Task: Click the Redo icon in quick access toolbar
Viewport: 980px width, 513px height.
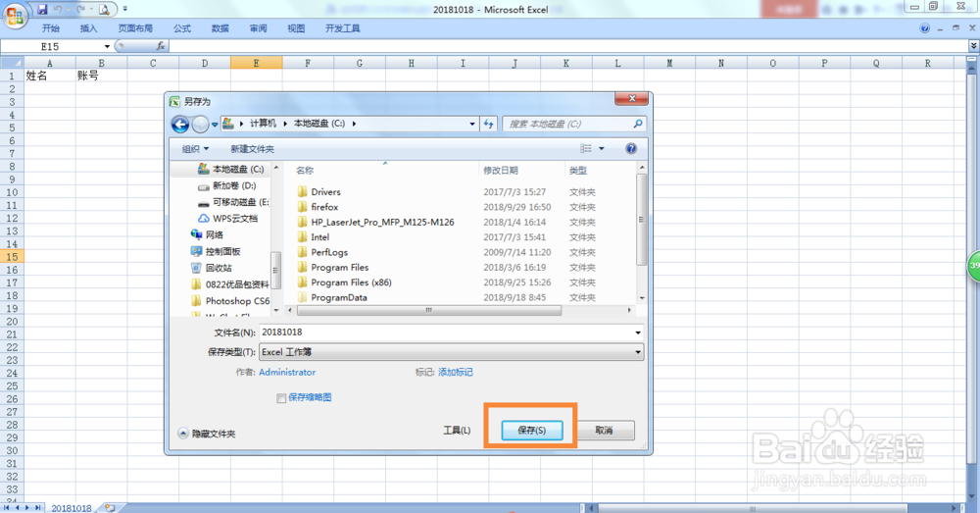Action: point(81,10)
